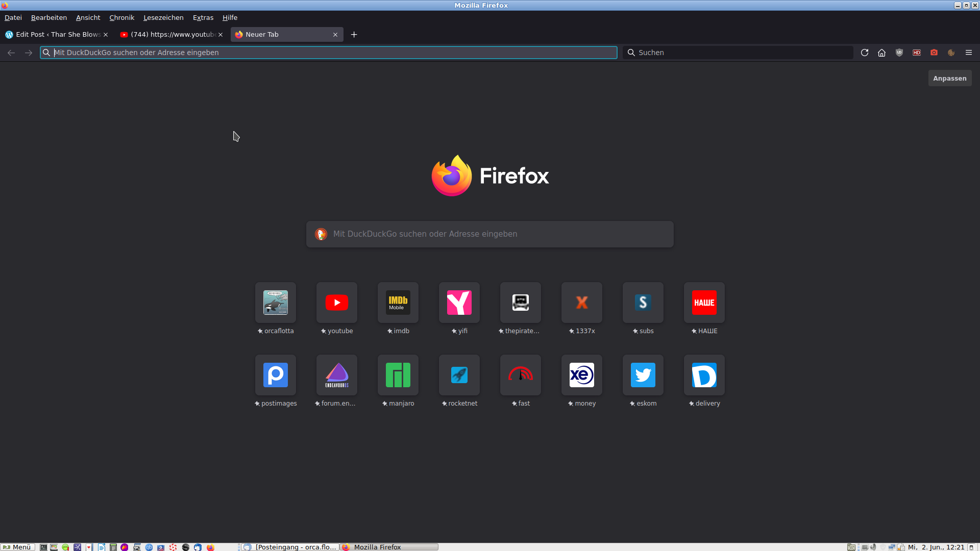Viewport: 980px width, 551px height.
Task: Open the delivery shortcut tile
Action: tap(704, 375)
